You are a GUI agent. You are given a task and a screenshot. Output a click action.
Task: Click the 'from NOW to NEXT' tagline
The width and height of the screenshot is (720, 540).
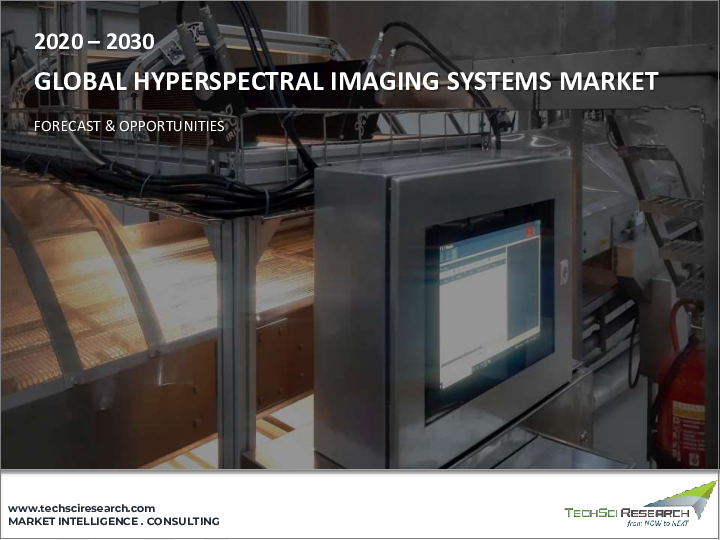tap(658, 523)
